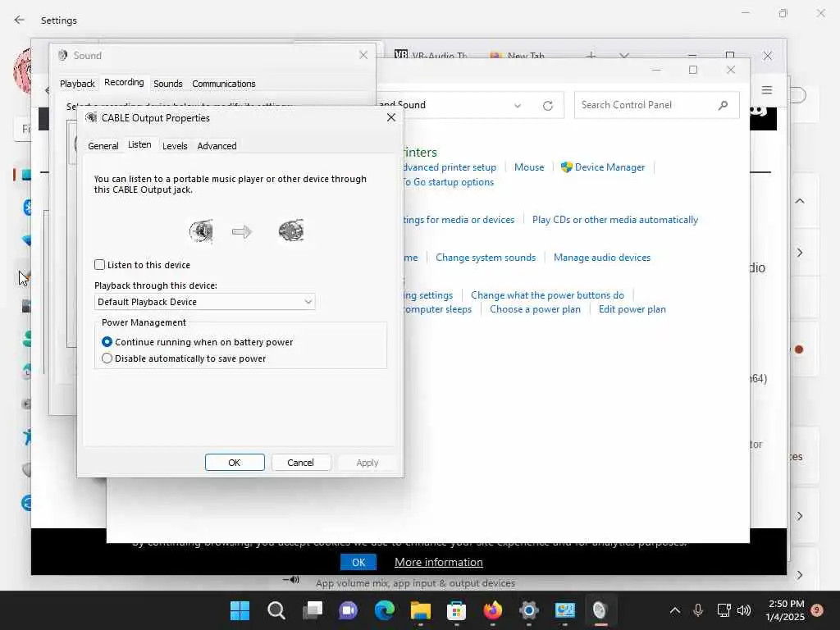Click the volume mixer speaker icon
This screenshot has height=630, width=840.
(291, 580)
